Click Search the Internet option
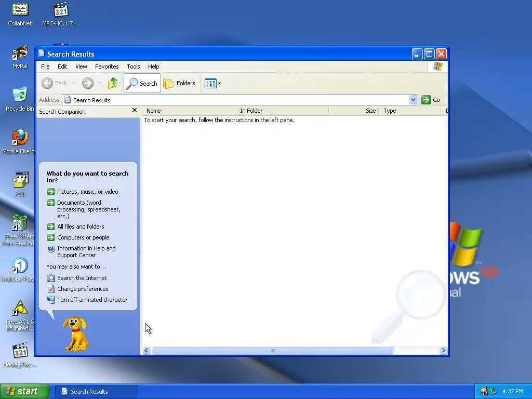 (82, 278)
